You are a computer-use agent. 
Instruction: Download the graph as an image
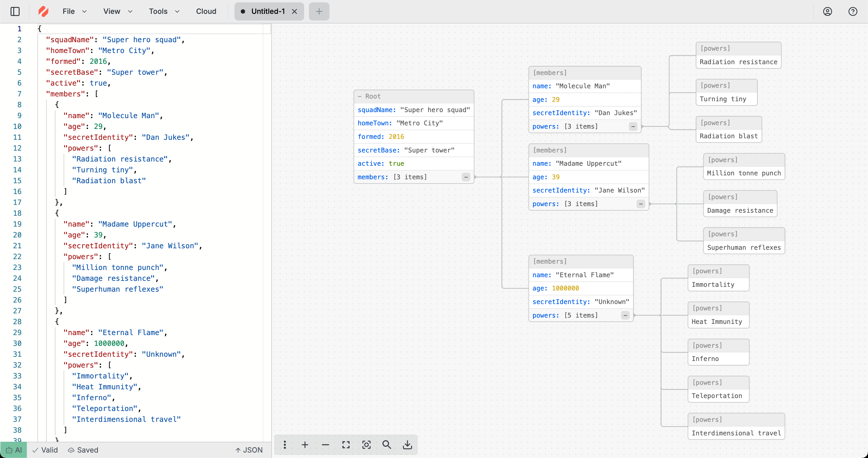(407, 444)
